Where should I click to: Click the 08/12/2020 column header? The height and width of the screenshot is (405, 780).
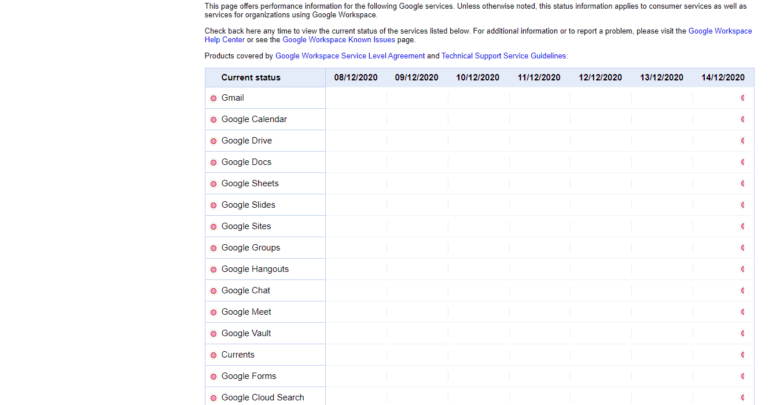[x=356, y=78]
